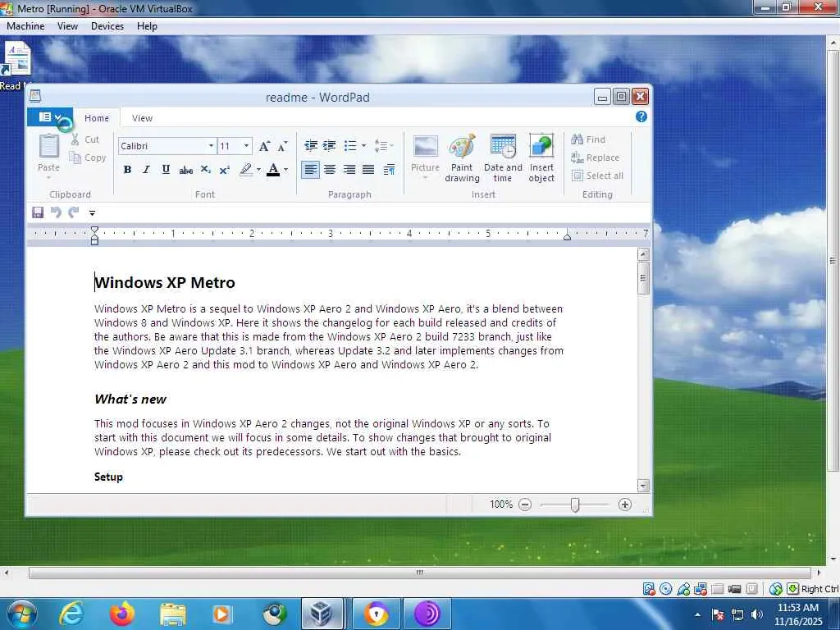840x630 pixels.
Task: Grow font size with the larger A icon
Action: [x=264, y=146]
